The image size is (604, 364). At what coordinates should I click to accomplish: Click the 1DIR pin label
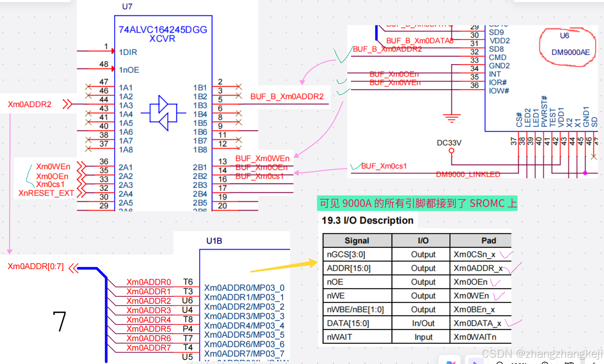pos(128,52)
